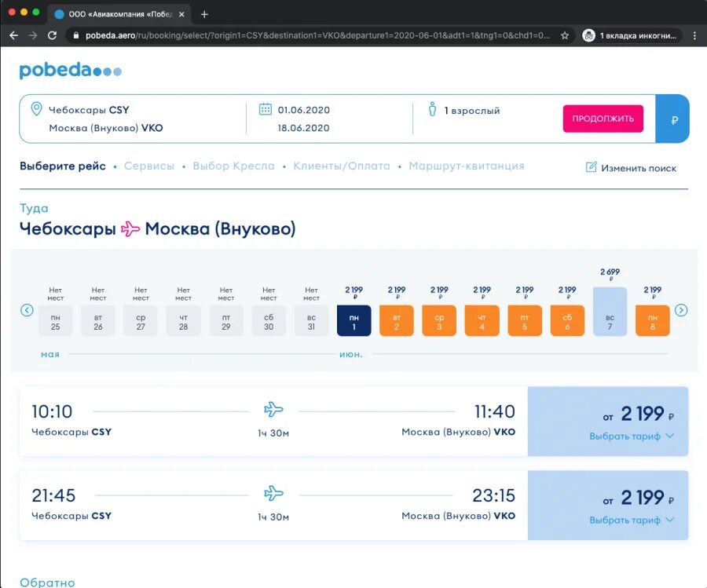Click the May 28 unavailable tile

tap(184, 321)
